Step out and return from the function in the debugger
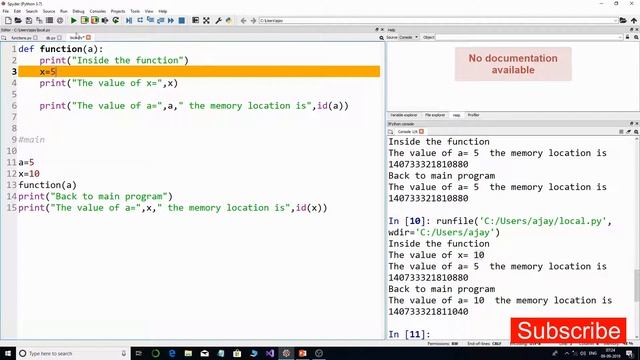 pos(160,20)
